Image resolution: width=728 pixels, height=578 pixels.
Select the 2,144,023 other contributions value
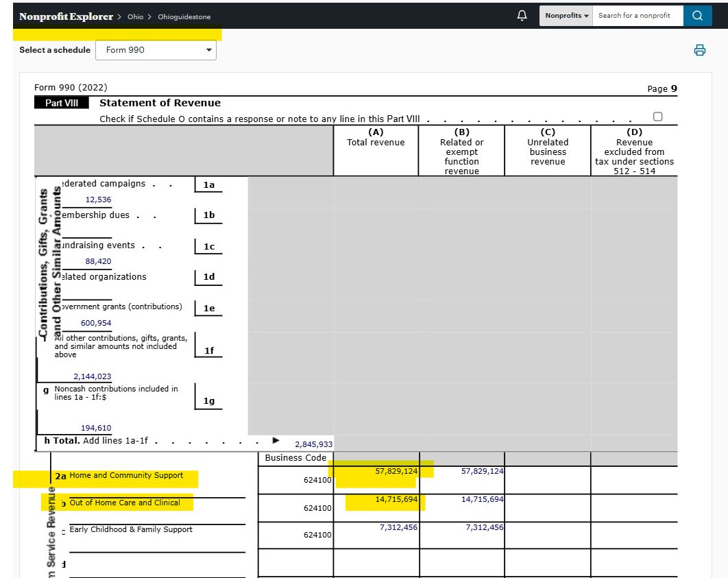coord(93,376)
